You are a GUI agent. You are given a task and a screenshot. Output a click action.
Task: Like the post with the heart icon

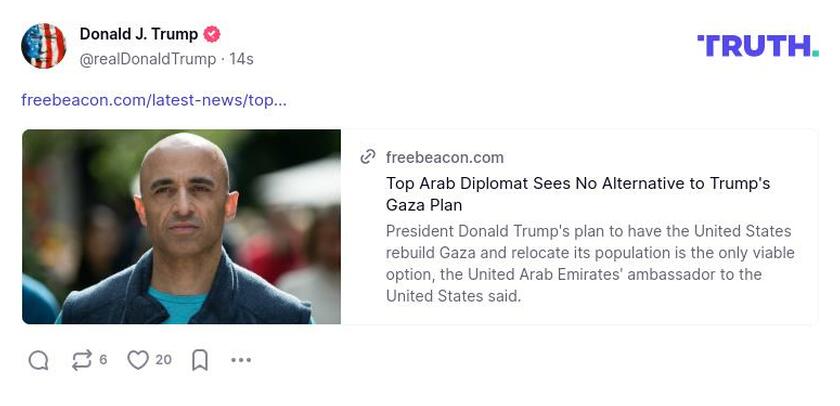click(x=138, y=360)
